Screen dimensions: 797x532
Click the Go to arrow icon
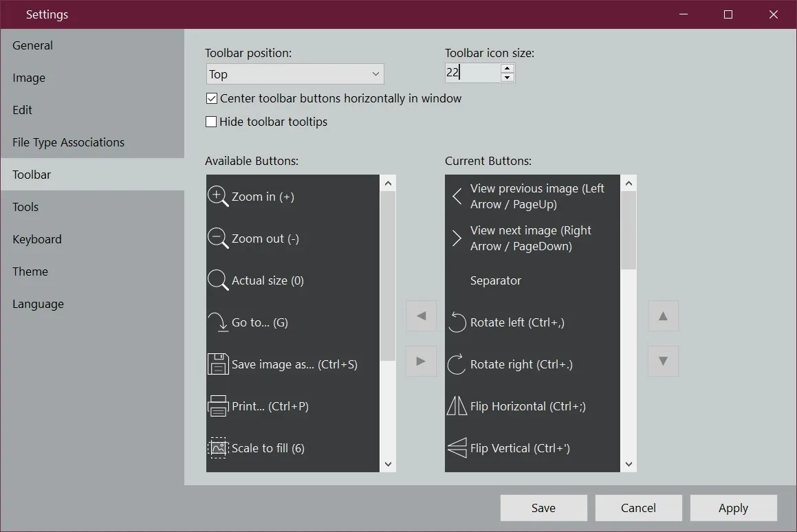[218, 322]
